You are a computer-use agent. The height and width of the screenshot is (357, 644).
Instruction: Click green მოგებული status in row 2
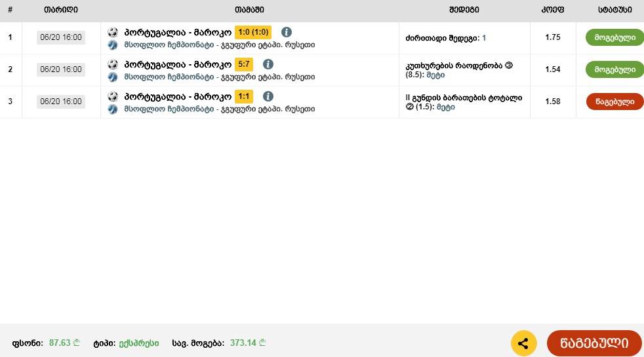(x=614, y=69)
